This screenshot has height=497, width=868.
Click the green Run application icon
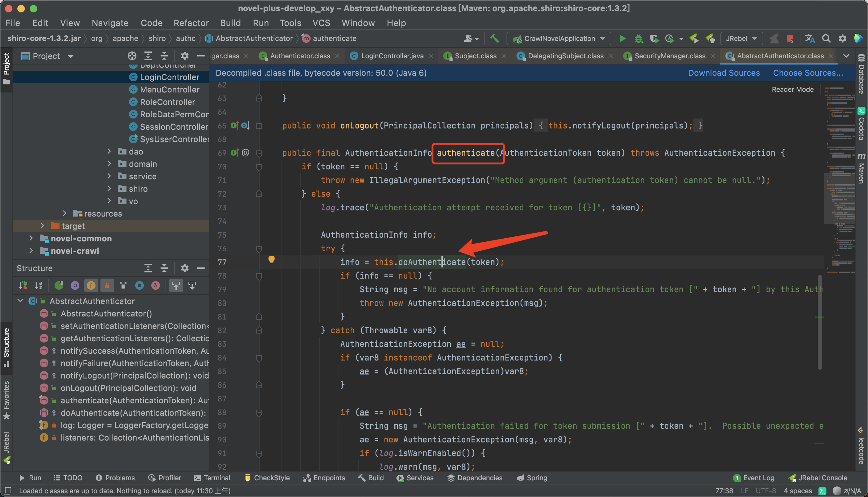click(622, 38)
